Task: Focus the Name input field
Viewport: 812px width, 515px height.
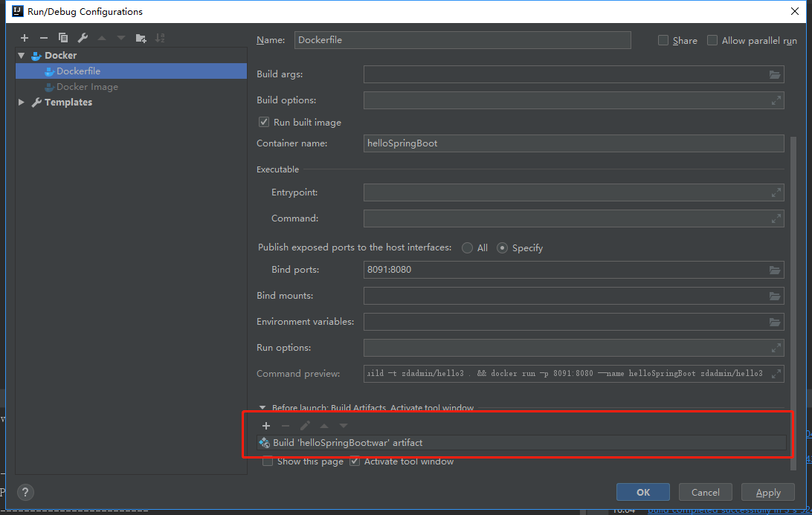Action: pos(463,40)
